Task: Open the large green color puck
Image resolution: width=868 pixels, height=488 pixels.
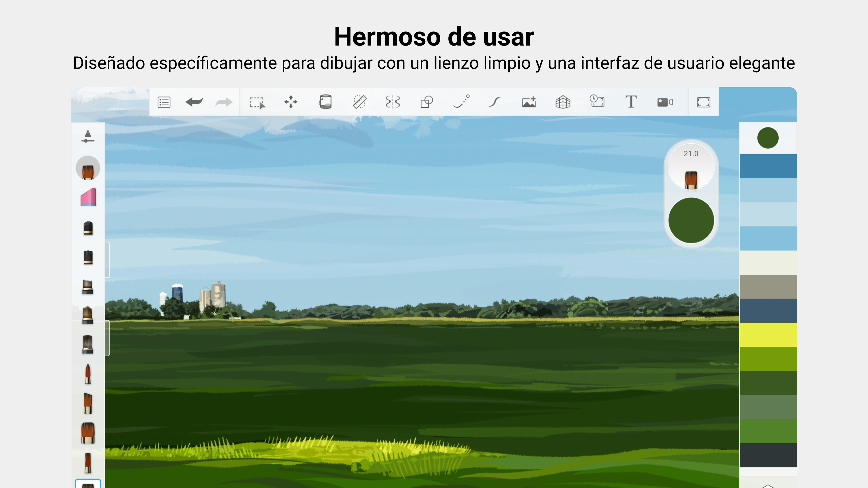Action: point(691,220)
